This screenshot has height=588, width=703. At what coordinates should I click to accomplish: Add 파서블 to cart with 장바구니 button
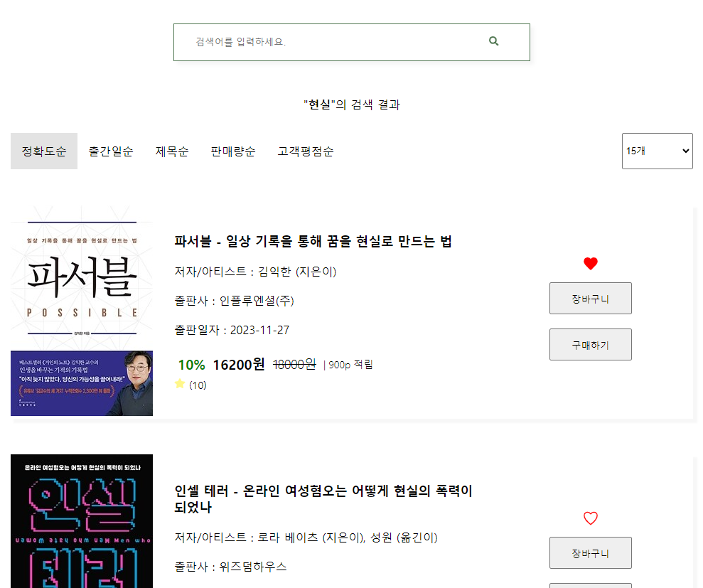pos(591,298)
